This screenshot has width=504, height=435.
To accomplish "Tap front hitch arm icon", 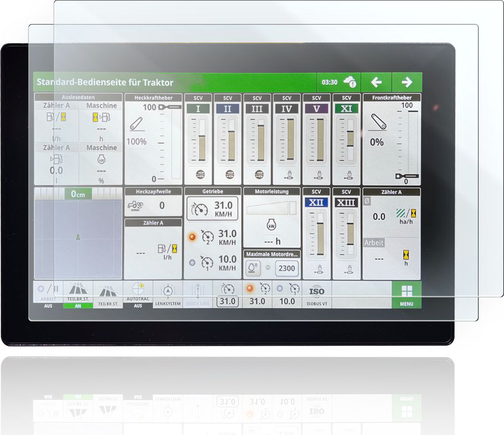I will pos(378,122).
